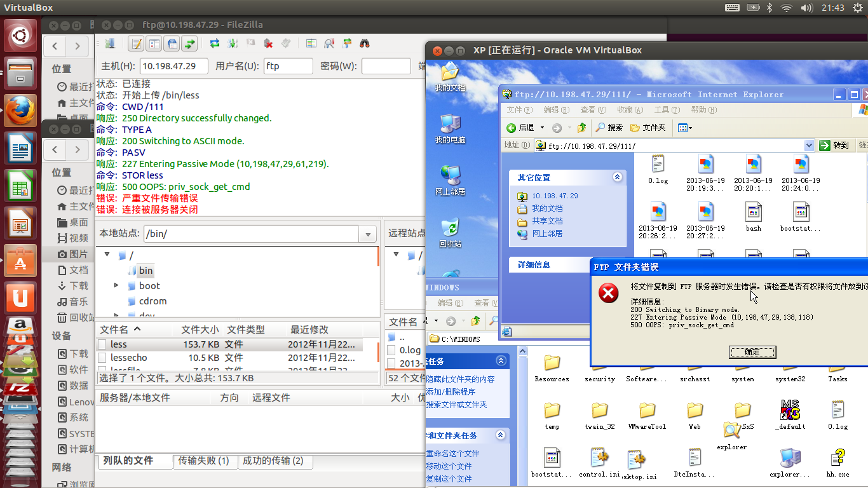The image size is (868, 488).
Task: Open the 10.198.47.29 link in 其它位置
Action: coord(555,196)
